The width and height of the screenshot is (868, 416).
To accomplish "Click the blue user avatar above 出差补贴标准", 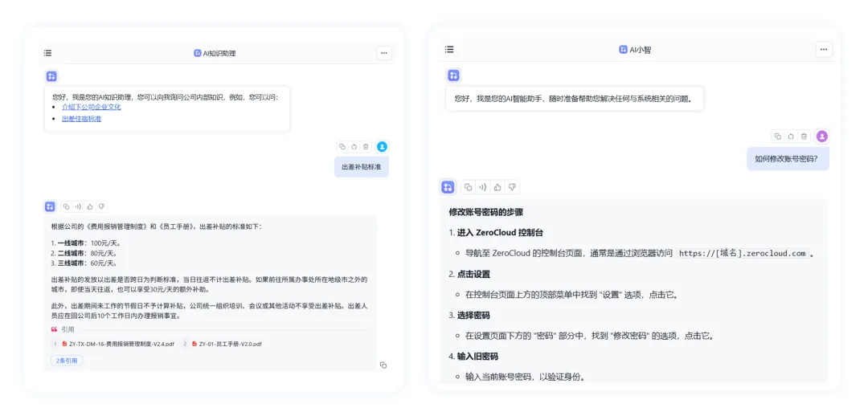I will click(382, 147).
